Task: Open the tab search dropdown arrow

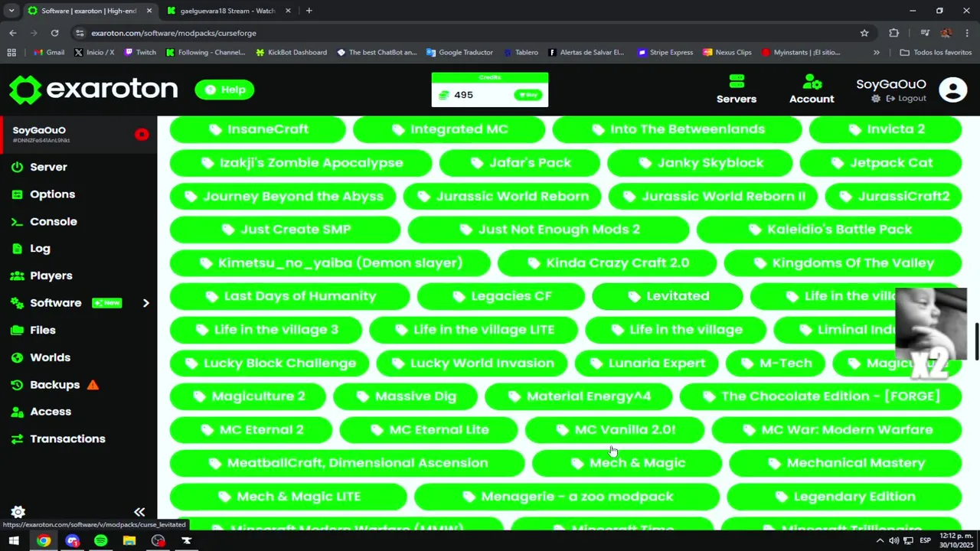Action: pos(11,11)
